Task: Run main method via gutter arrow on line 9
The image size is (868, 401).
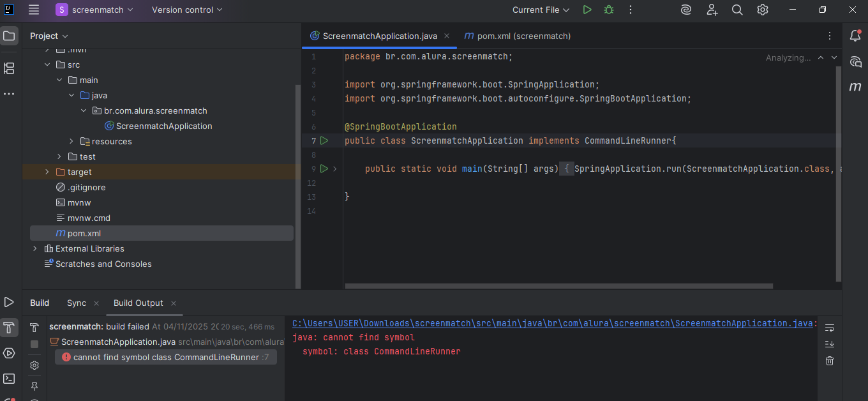Action: pyautogui.click(x=324, y=168)
